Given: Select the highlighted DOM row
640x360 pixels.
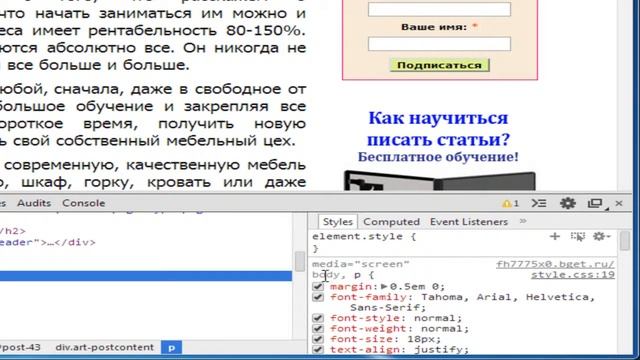Looking at the screenshot, I should [x=146, y=276].
